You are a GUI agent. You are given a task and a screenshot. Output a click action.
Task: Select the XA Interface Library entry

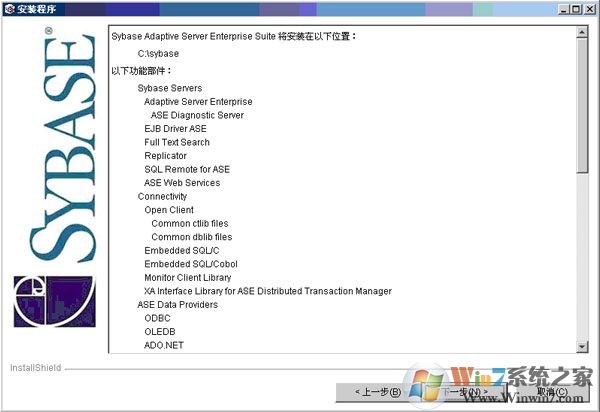coord(267,291)
